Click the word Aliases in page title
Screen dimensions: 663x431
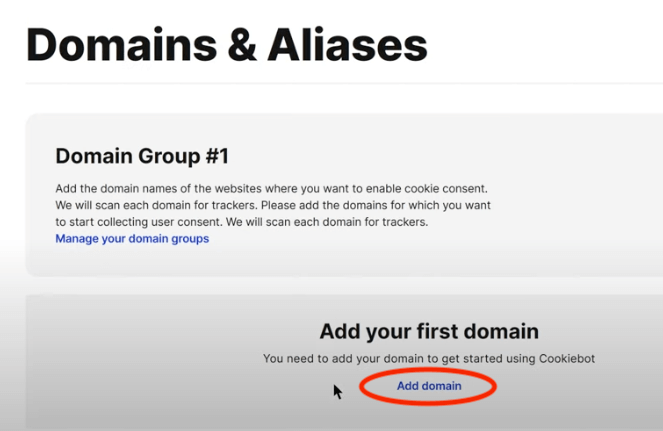pos(347,45)
